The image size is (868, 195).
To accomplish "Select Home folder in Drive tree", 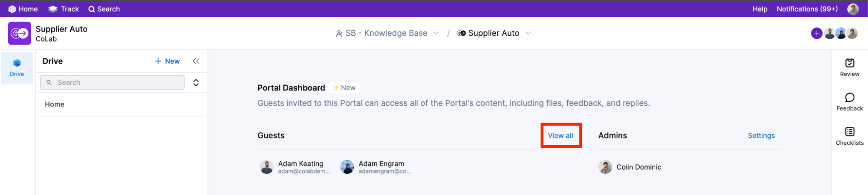I will [55, 104].
